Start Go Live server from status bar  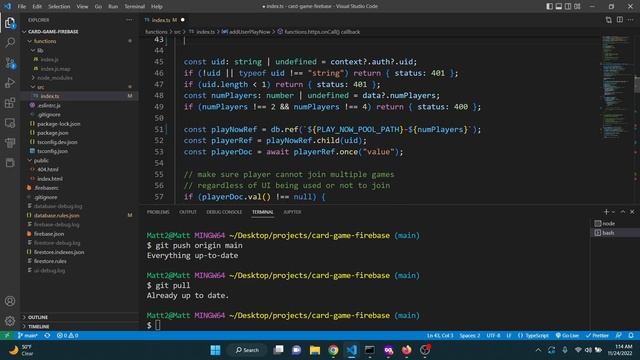click(567, 336)
